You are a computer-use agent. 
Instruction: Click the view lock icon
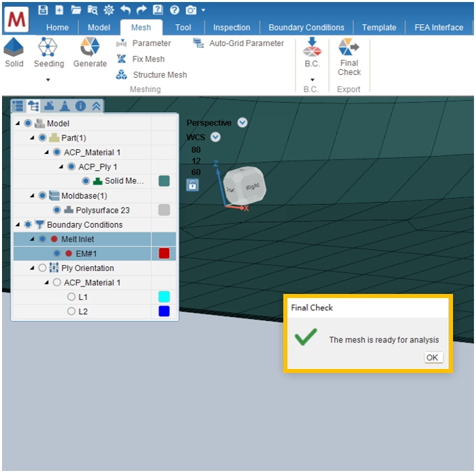coord(193,184)
